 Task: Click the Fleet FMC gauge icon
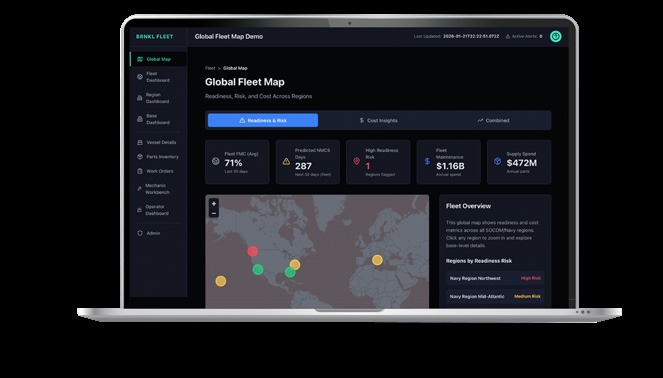216,161
